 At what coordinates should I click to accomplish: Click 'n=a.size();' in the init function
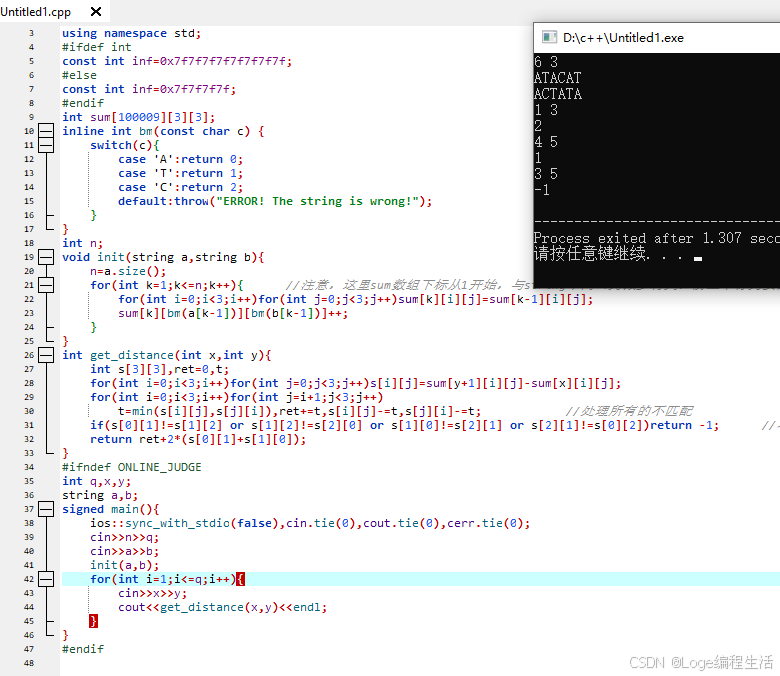point(128,271)
